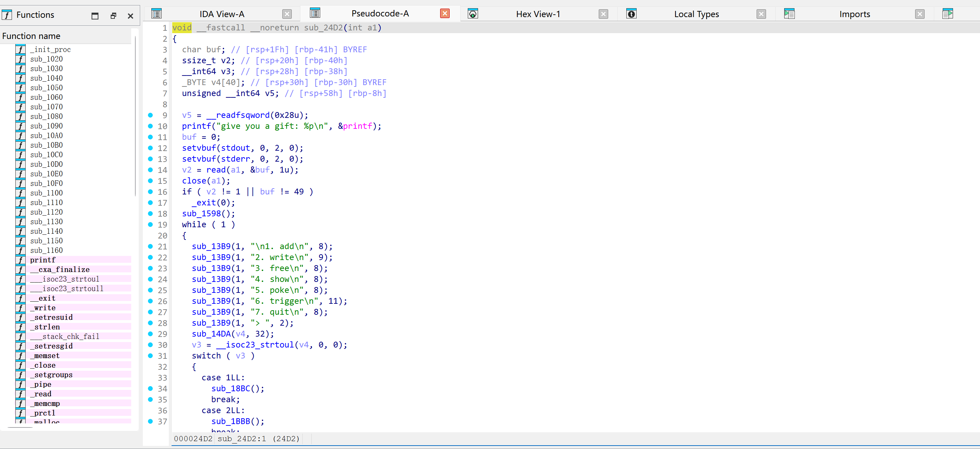The image size is (980, 449).
Task: Select sub_10F0 in the functions list
Action: pos(46,183)
